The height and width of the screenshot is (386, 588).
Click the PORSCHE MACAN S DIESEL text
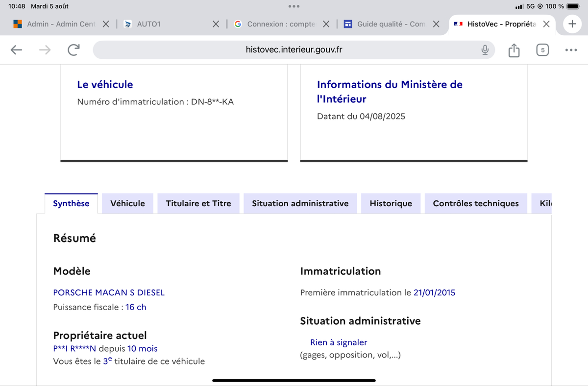click(x=109, y=292)
